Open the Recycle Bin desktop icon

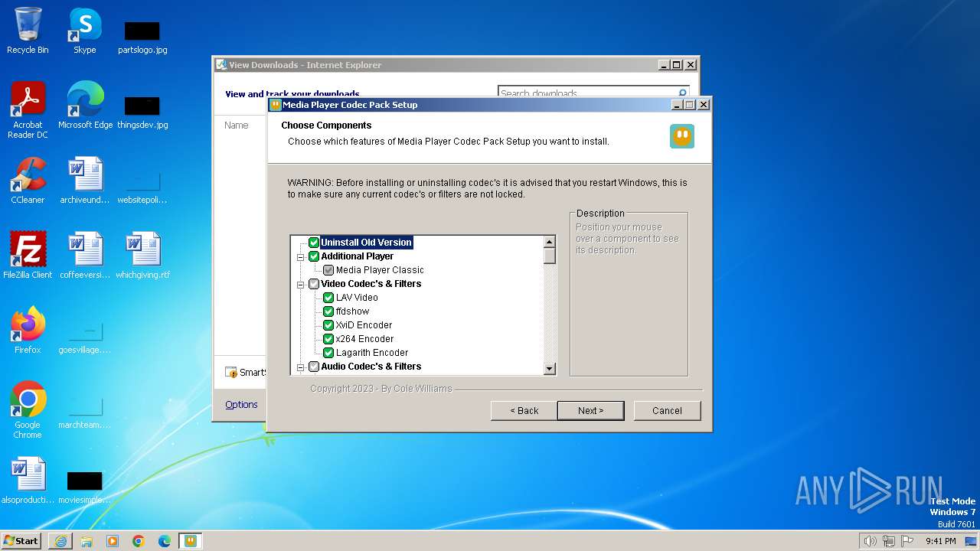(28, 31)
